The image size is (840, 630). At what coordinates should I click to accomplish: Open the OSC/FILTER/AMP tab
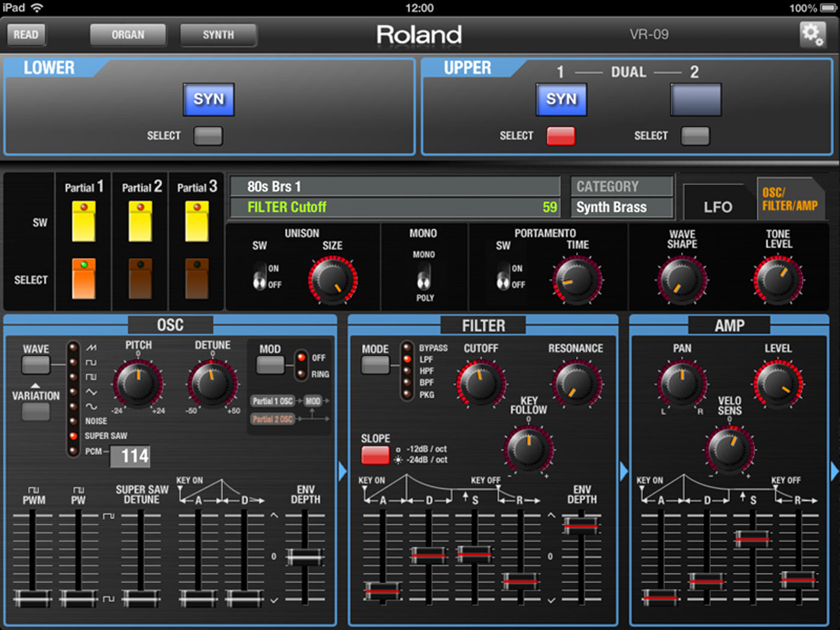(x=790, y=199)
